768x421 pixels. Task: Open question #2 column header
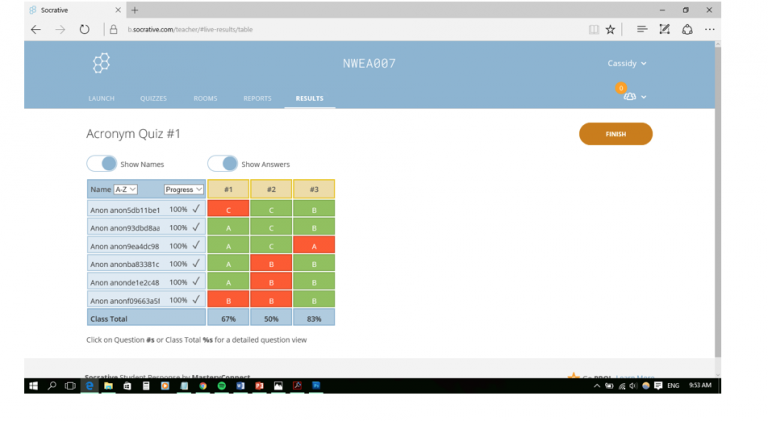point(271,189)
